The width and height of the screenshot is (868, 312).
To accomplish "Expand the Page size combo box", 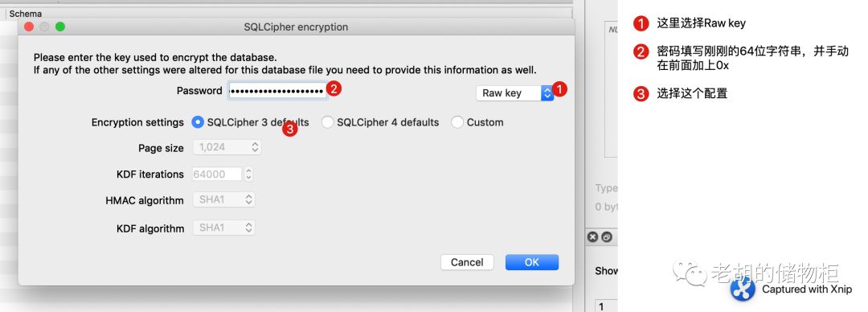I will (227, 147).
